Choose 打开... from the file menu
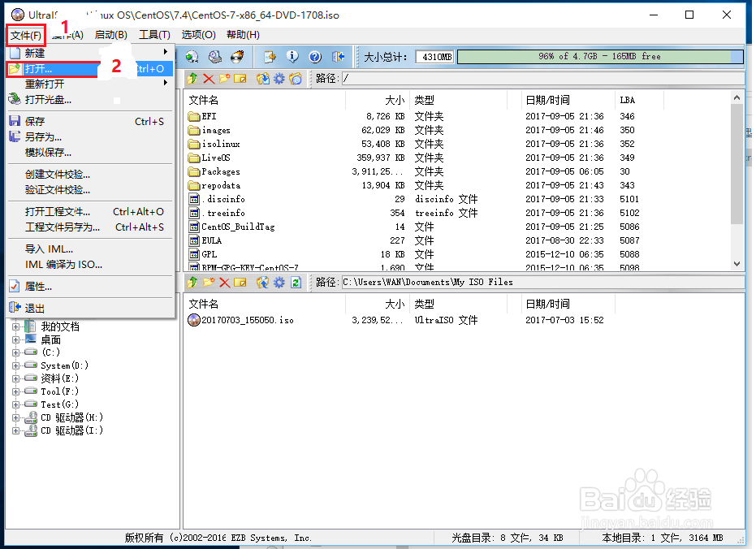This screenshot has height=549, width=756. click(89, 69)
